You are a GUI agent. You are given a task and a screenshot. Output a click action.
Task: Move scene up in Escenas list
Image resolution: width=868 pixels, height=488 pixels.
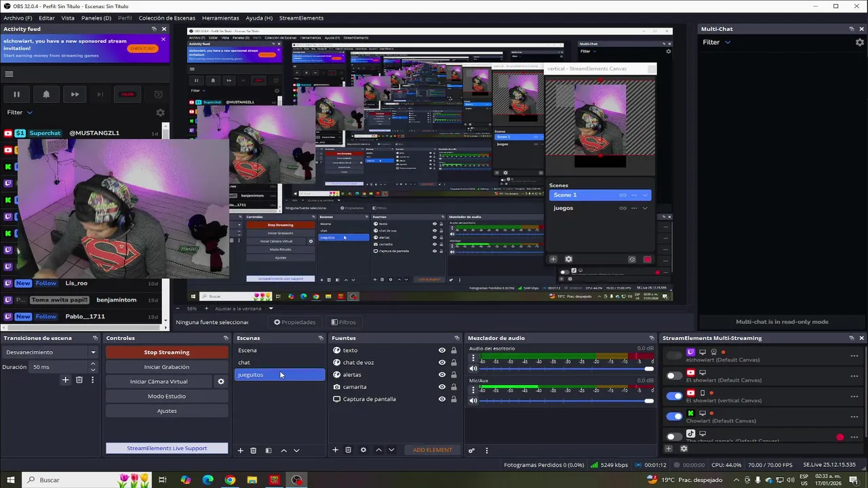pyautogui.click(x=283, y=450)
